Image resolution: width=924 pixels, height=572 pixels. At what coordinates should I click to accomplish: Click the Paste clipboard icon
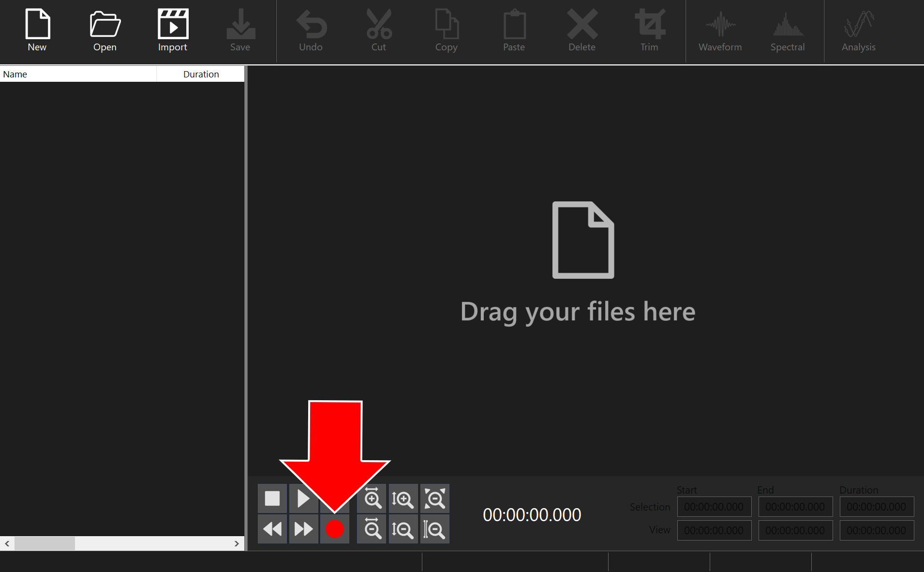pyautogui.click(x=514, y=24)
